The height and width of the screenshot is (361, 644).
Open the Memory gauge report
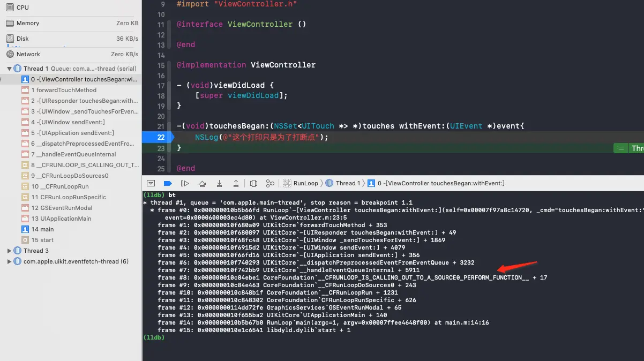tap(71, 23)
